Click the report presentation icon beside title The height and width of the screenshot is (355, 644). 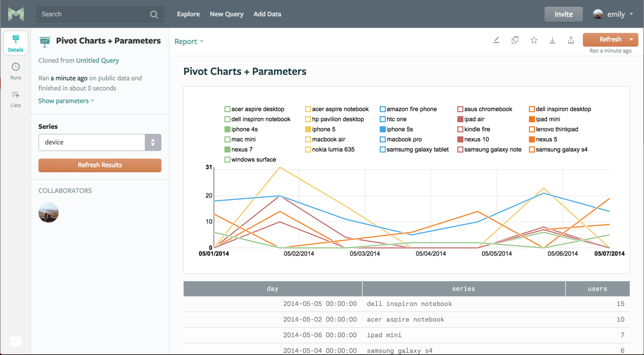tap(45, 42)
